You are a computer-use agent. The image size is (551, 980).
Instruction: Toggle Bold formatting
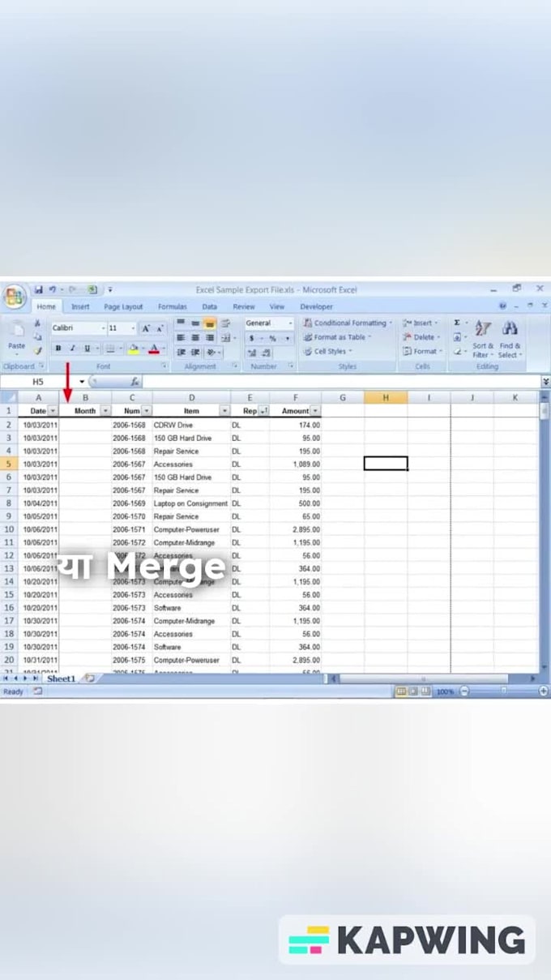click(x=58, y=349)
